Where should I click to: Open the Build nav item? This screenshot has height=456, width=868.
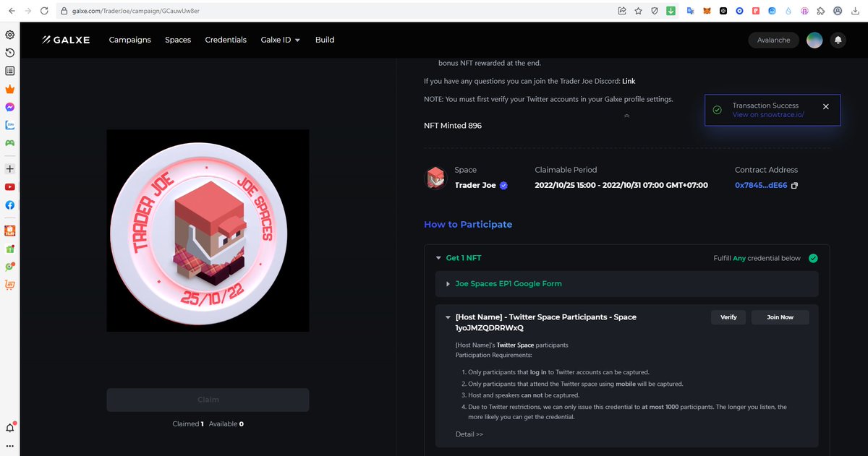point(325,40)
